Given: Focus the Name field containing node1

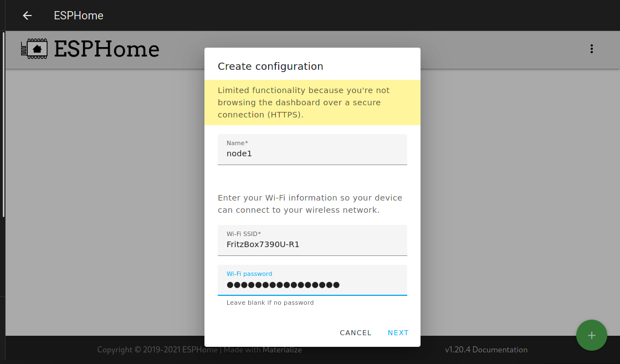Looking at the screenshot, I should coord(312,153).
